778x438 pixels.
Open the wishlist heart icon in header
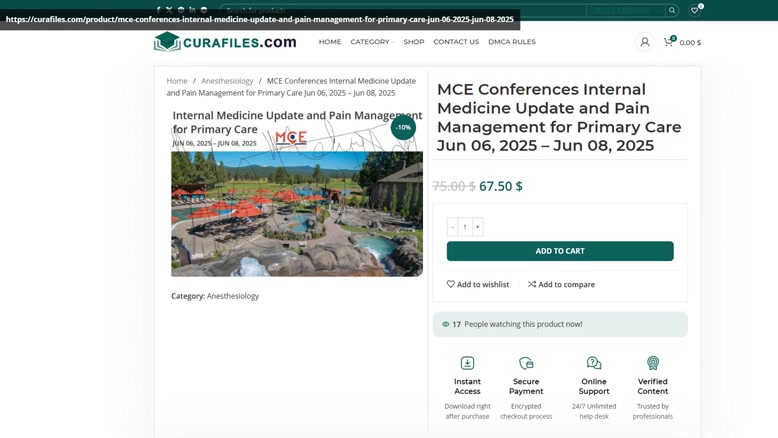click(695, 10)
